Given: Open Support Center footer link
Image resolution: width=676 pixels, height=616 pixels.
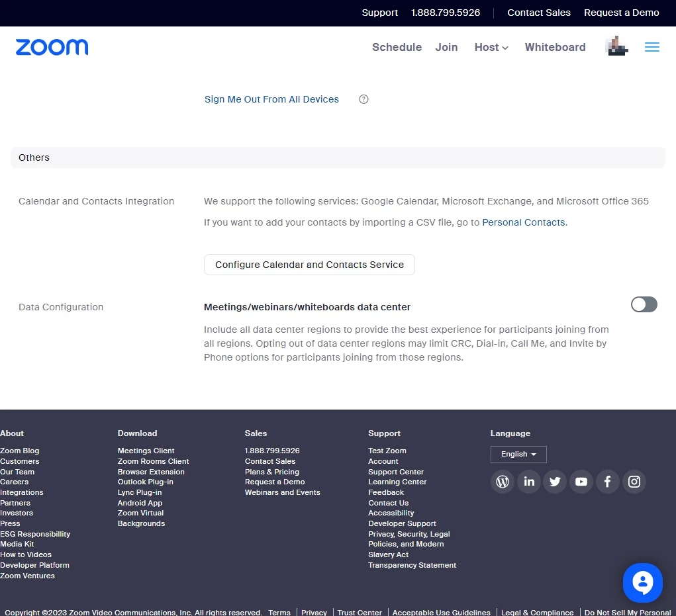Looking at the screenshot, I should [x=396, y=472].
